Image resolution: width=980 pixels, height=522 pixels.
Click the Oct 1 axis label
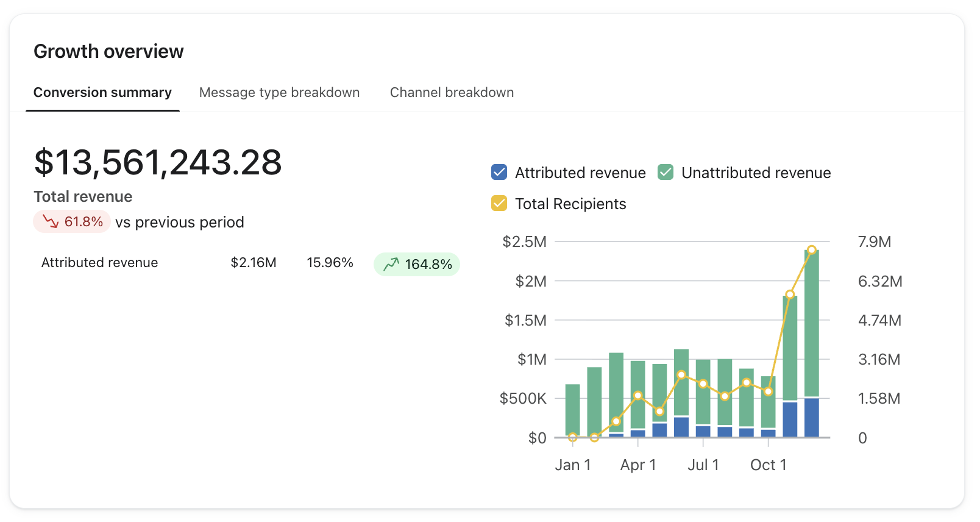769,465
